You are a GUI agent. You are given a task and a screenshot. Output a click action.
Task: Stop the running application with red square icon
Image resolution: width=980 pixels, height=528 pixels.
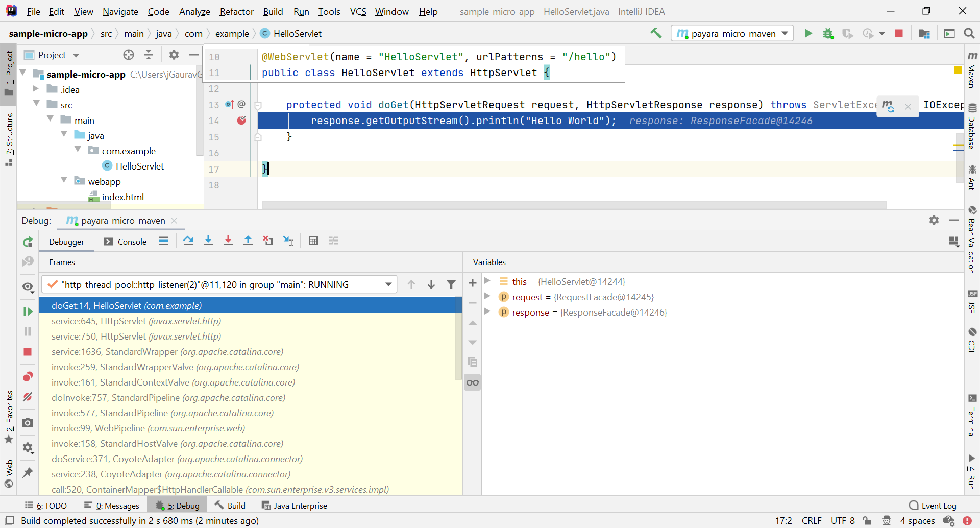point(899,33)
